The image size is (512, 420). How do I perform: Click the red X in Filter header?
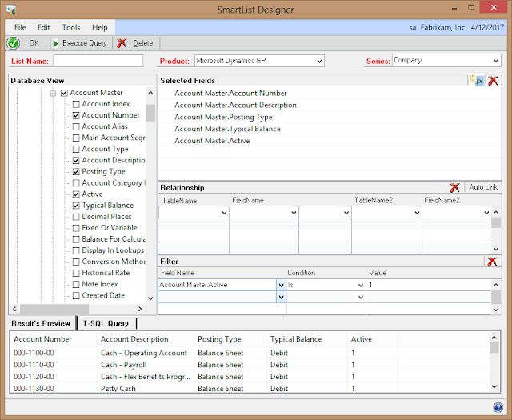click(492, 262)
